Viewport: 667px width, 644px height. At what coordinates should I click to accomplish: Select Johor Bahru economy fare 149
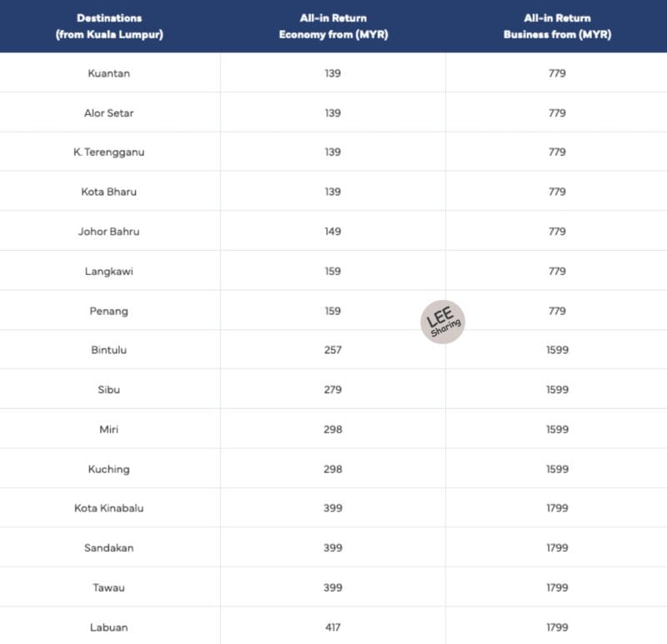(x=333, y=232)
